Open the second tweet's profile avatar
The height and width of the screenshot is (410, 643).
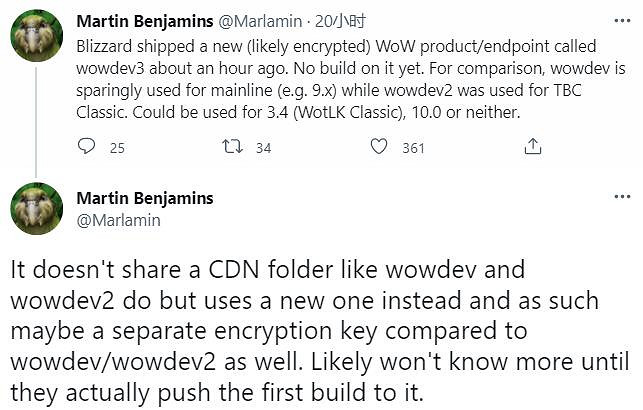click(37, 209)
